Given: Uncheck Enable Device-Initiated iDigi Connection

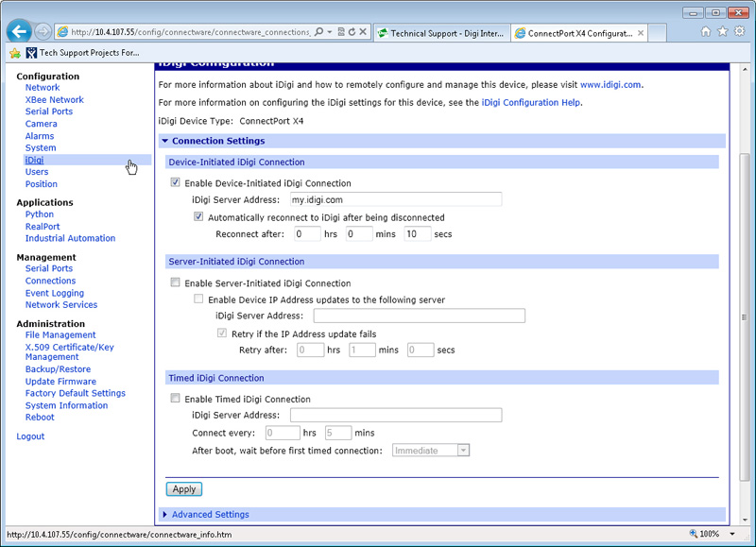Looking at the screenshot, I should point(175,183).
